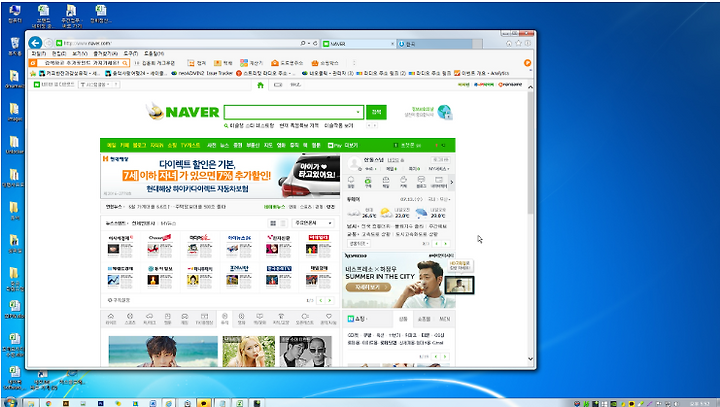Click the green 검색 search button
720x407 pixels.
coord(376,112)
